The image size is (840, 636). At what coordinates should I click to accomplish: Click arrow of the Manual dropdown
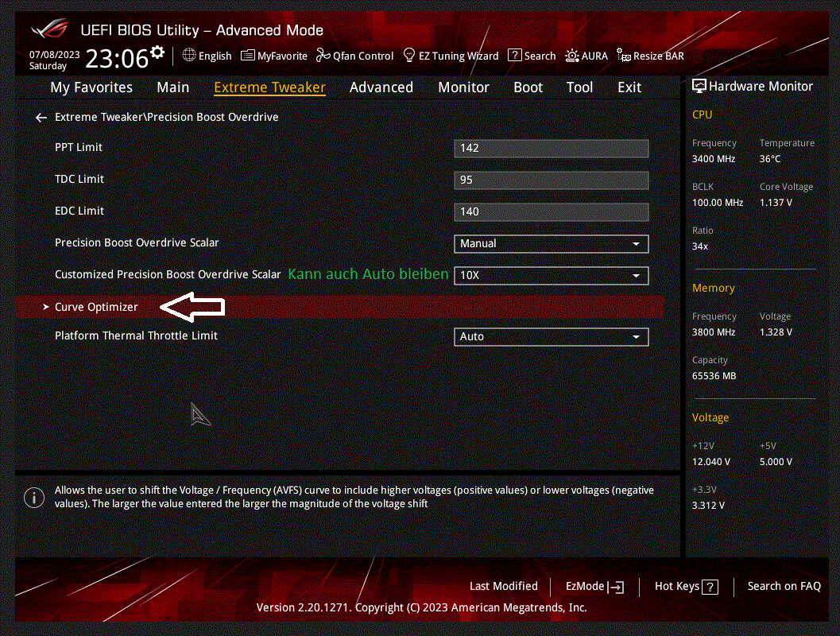pyautogui.click(x=636, y=244)
